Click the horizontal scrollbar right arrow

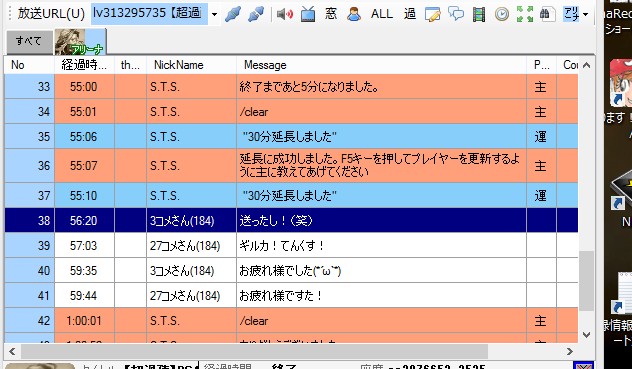tap(570, 351)
